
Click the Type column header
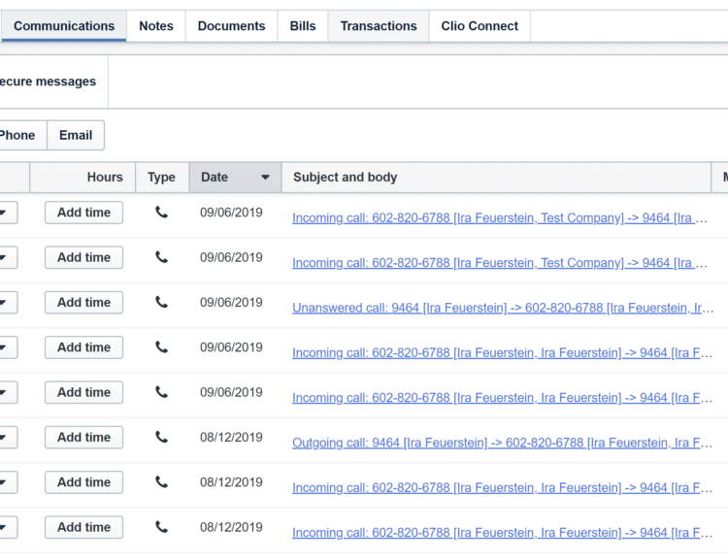(161, 177)
